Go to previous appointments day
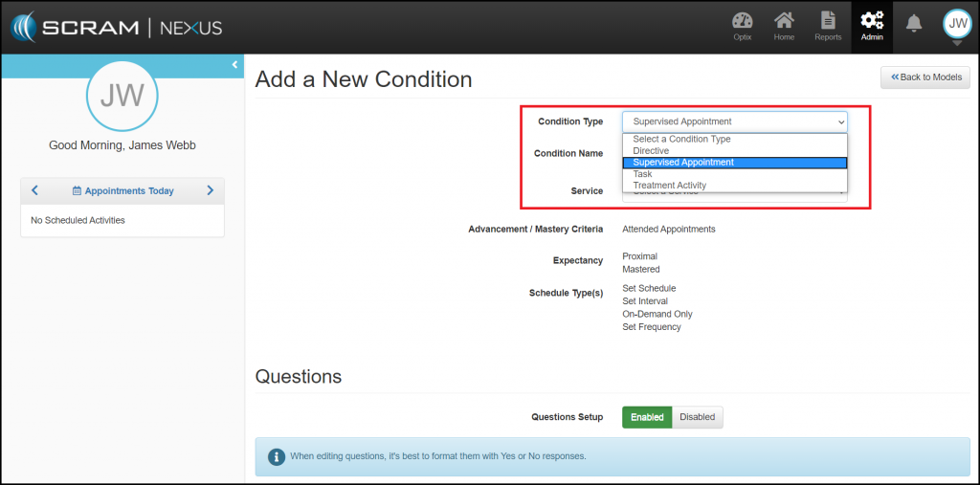Image resolution: width=980 pixels, height=485 pixels. (x=35, y=190)
